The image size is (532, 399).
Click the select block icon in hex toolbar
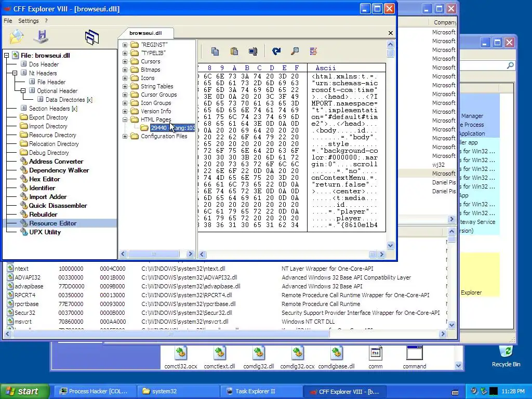(253, 51)
